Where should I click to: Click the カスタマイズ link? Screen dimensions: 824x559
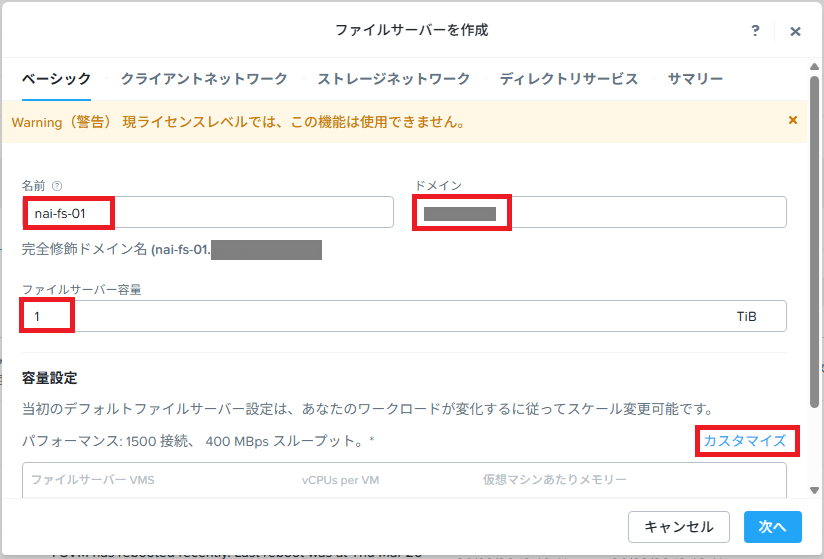coord(745,440)
